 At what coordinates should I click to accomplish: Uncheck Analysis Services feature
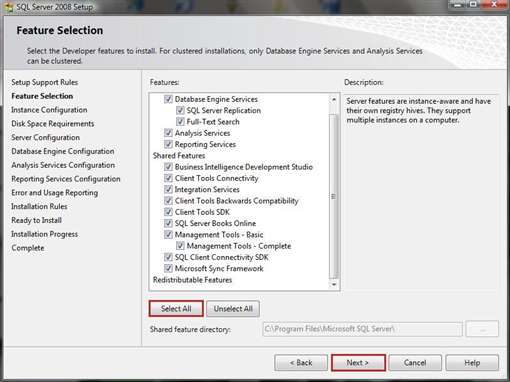point(168,133)
